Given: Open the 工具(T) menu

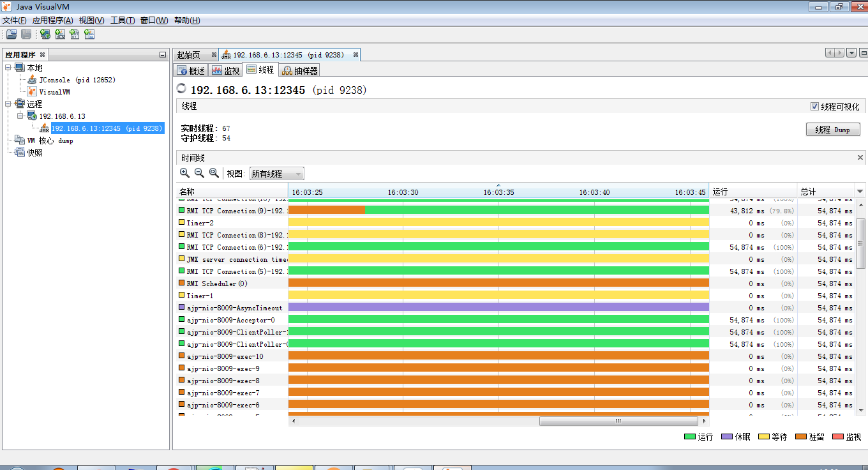Looking at the screenshot, I should pos(123,20).
